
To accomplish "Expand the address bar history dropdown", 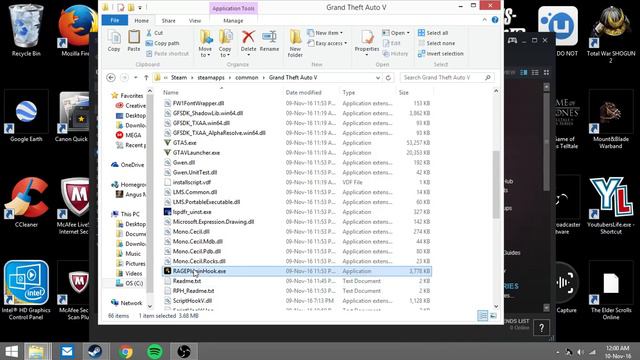I will 378,78.
